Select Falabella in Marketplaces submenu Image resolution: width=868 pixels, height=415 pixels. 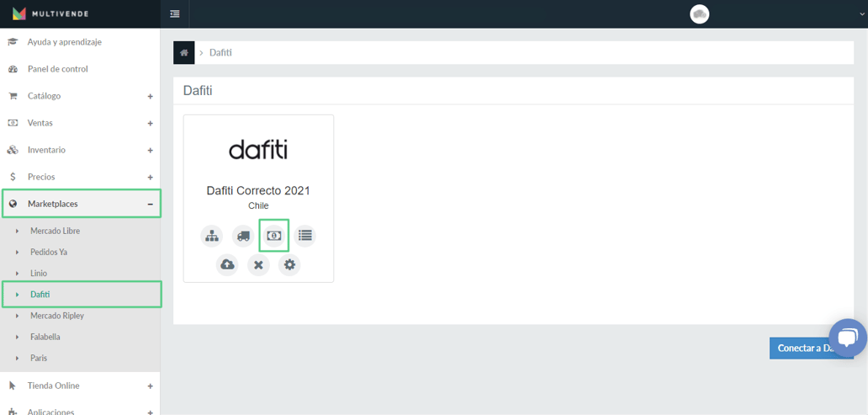coord(45,337)
